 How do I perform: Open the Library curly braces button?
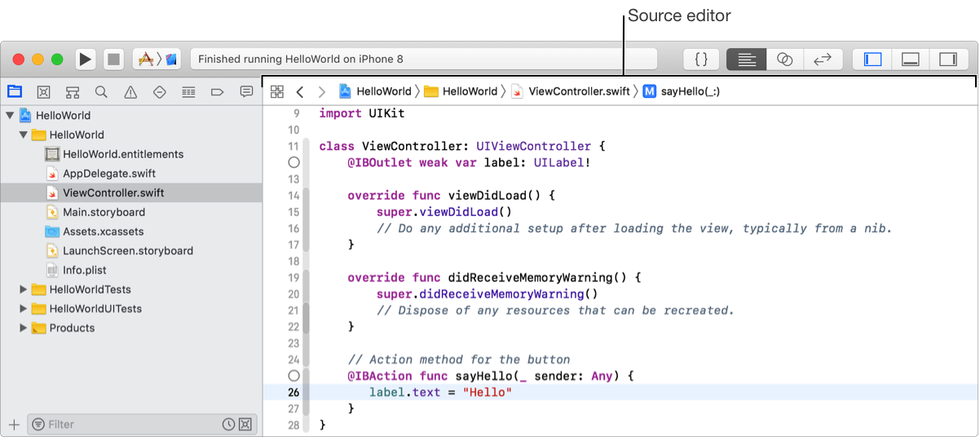tap(701, 60)
